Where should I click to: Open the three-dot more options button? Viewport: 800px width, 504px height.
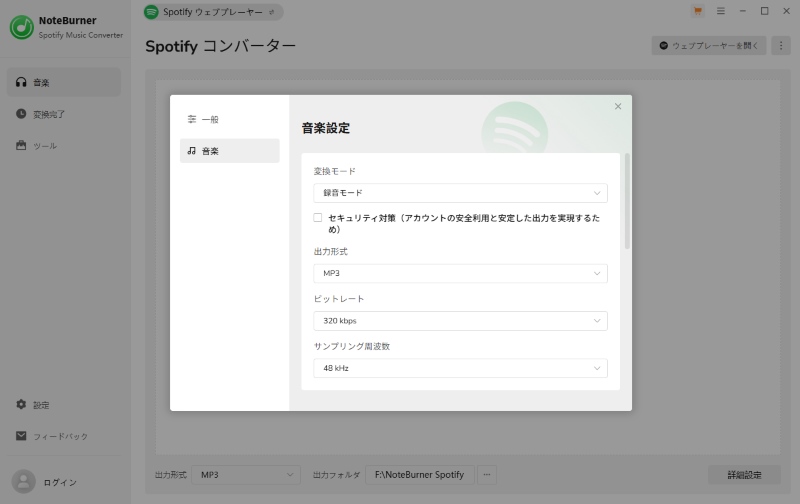pyautogui.click(x=781, y=45)
